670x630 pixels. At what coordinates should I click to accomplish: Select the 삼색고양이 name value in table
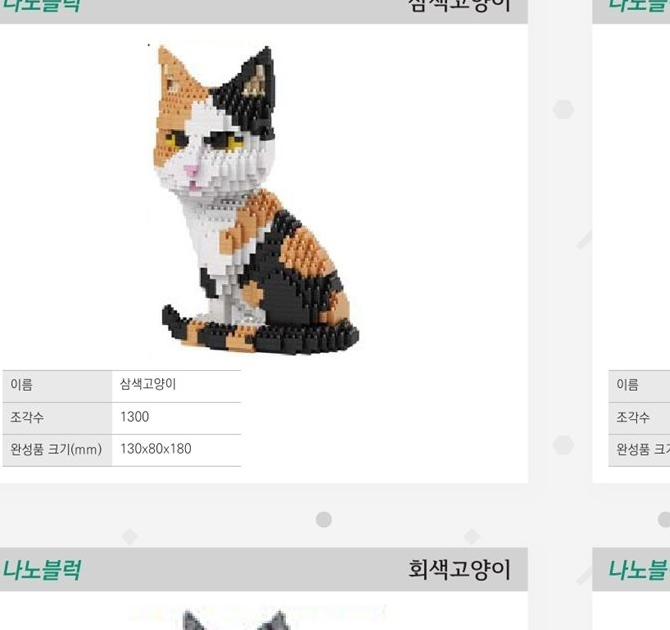click(148, 384)
